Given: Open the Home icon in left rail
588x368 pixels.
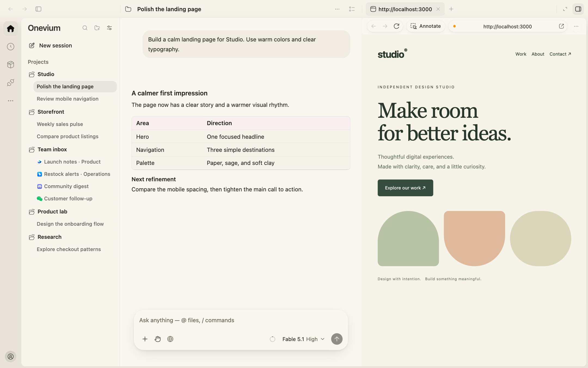Looking at the screenshot, I should (11, 29).
